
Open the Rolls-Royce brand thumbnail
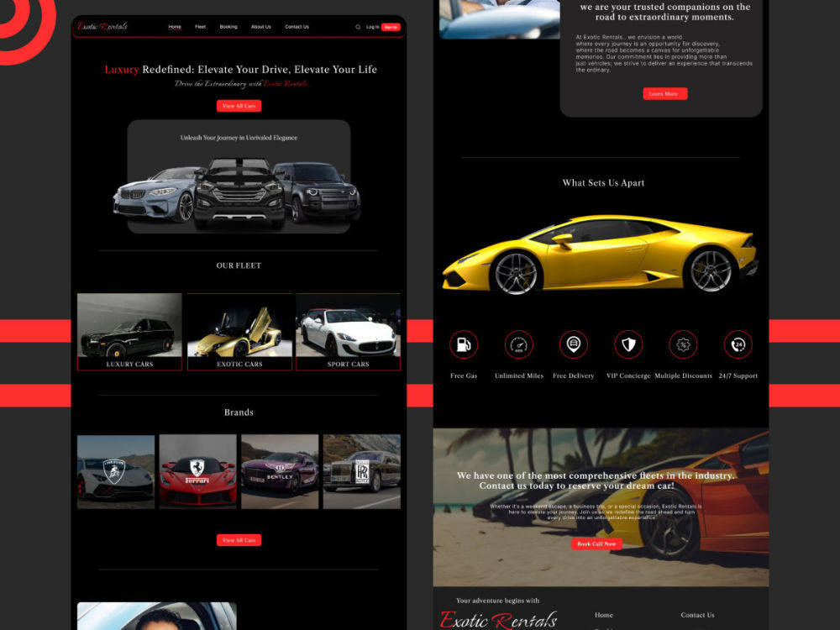361,471
